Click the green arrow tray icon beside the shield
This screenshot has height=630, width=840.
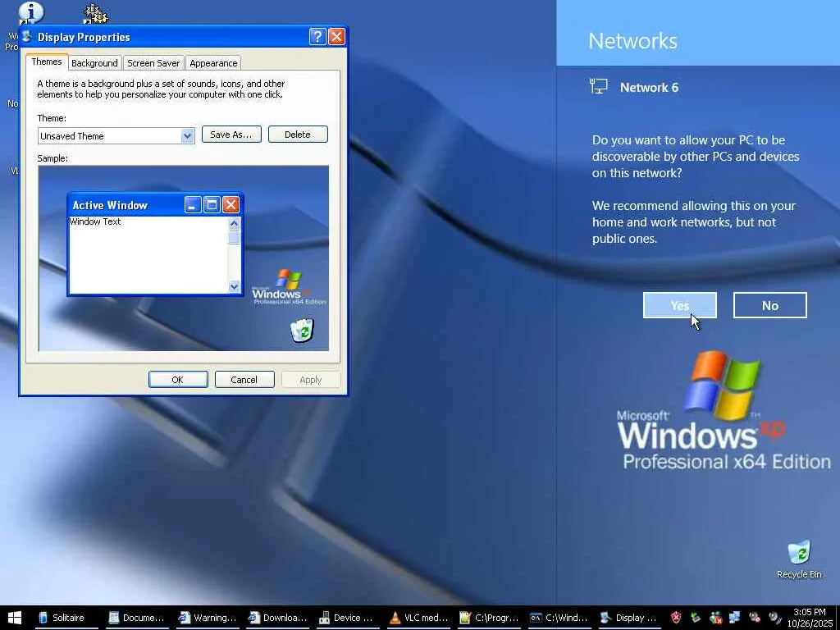pyautogui.click(x=696, y=618)
